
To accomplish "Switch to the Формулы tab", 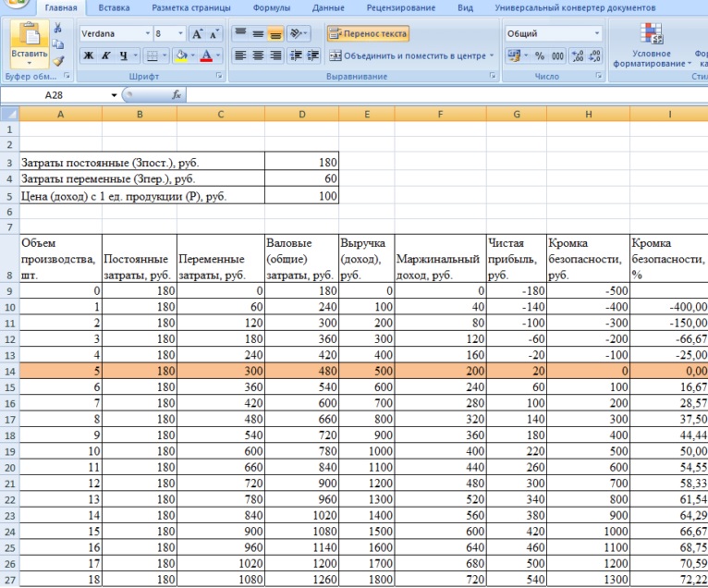I will pyautogui.click(x=272, y=7).
